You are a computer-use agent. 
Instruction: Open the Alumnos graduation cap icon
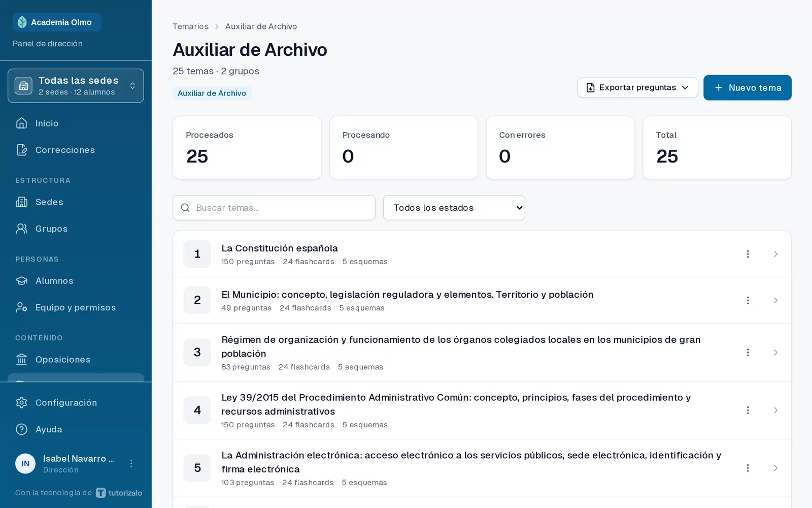click(21, 280)
